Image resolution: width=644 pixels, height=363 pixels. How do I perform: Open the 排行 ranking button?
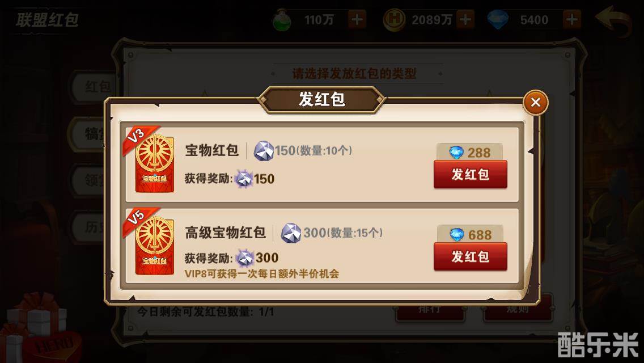tap(430, 309)
